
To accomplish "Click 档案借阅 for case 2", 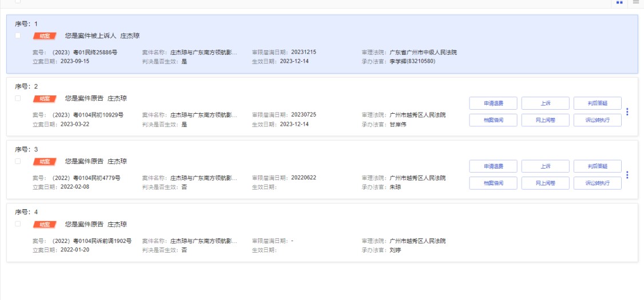I will (493, 120).
